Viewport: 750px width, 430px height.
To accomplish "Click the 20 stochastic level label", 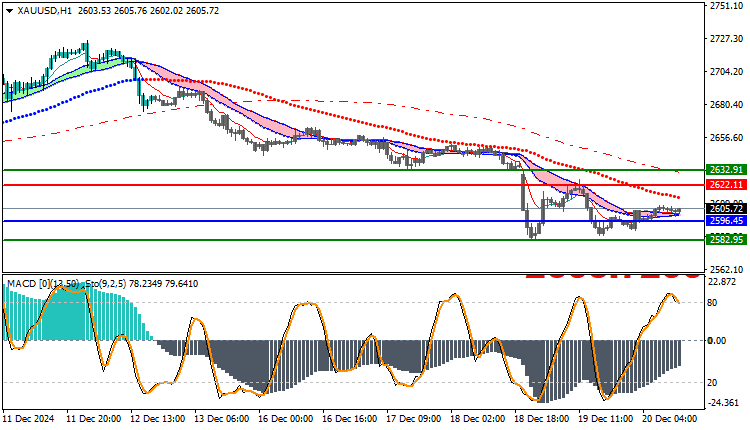I will 712,383.
